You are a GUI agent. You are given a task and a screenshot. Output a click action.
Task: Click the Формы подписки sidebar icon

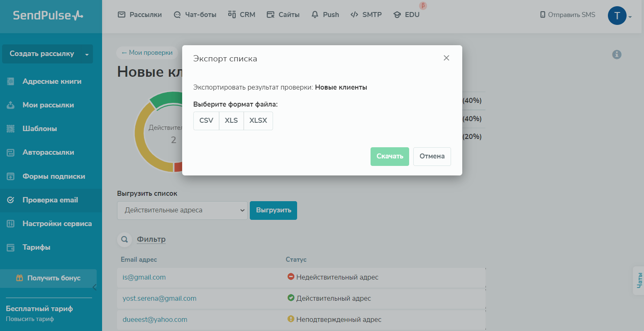11,176
